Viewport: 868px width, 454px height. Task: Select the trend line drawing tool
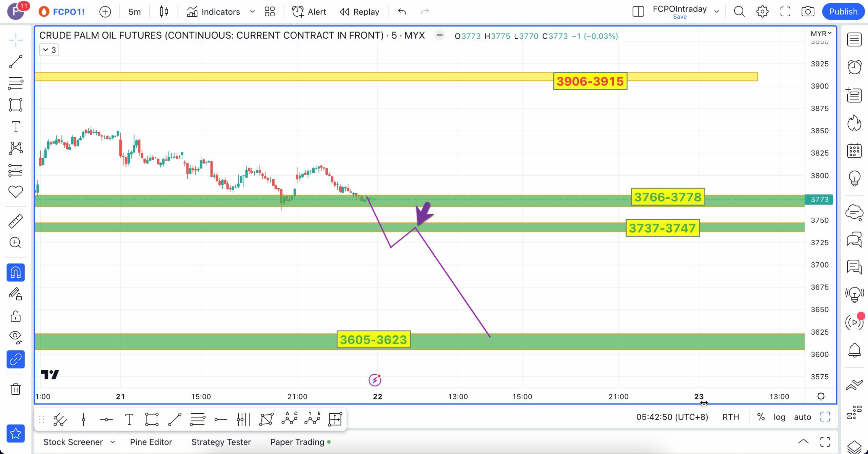pyautogui.click(x=16, y=62)
